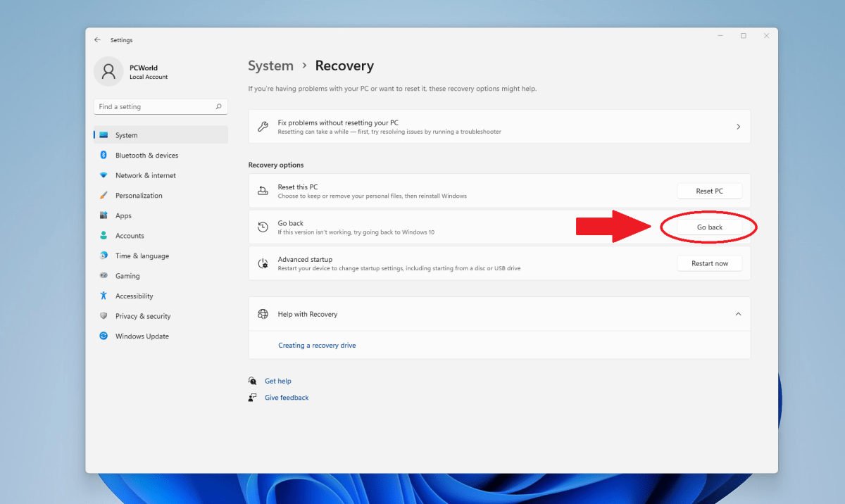This screenshot has height=504, width=845.
Task: Click the Go back button
Action: [708, 227]
